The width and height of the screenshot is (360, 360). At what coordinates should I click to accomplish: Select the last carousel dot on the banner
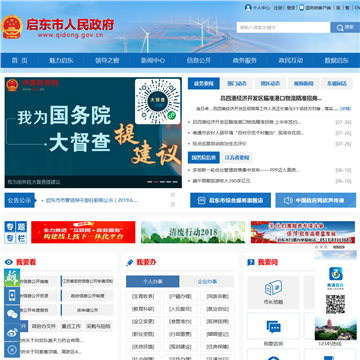click(x=175, y=182)
